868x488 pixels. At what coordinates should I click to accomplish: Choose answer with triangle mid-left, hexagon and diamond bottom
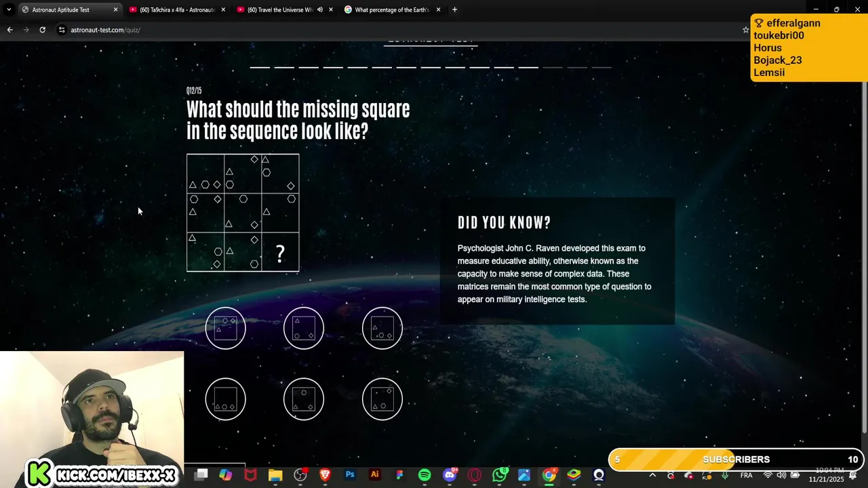click(x=382, y=328)
